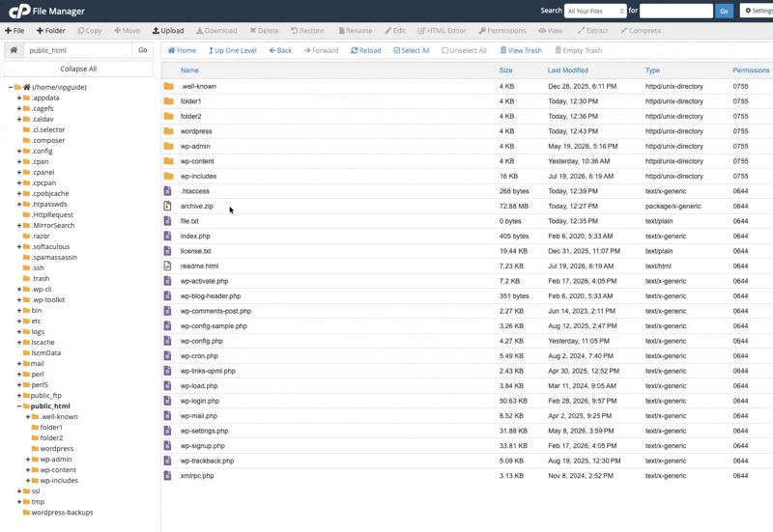Viewport: 773px width, 532px height.
Task: Select the license.txt file name
Action: click(x=196, y=251)
